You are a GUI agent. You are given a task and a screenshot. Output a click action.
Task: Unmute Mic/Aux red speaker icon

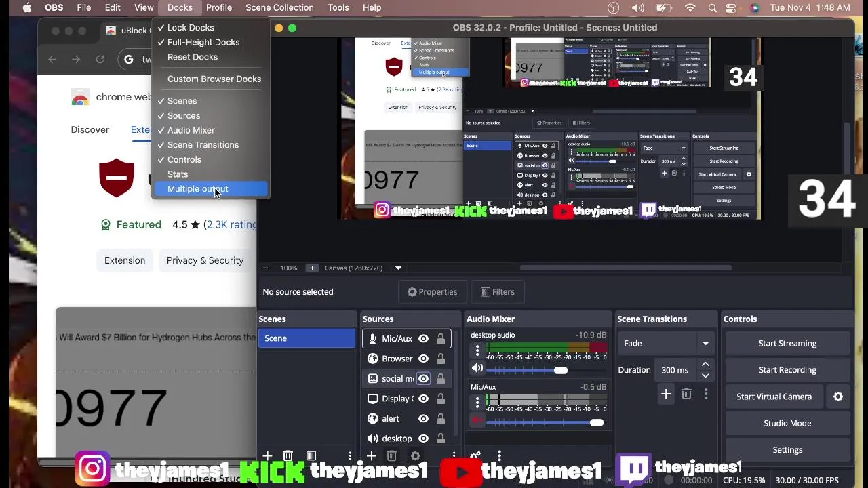[477, 421]
